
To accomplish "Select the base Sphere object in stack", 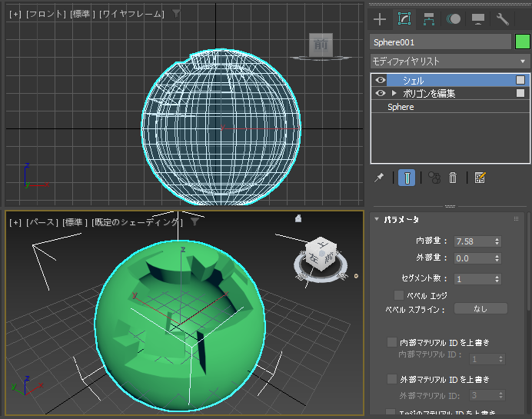I will [x=401, y=107].
